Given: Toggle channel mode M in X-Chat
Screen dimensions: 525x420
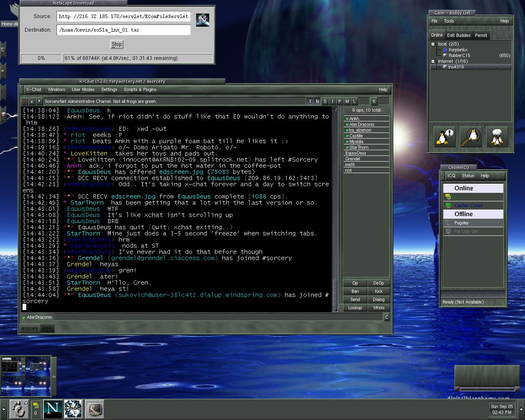Looking at the screenshot, I should click(x=347, y=101).
